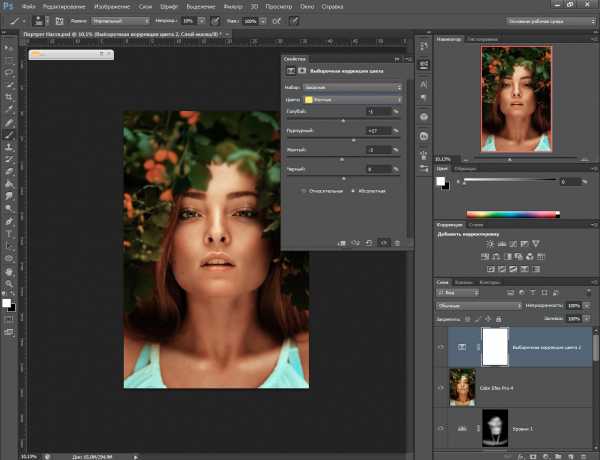Select the Horizontal Type tool
The width and height of the screenshot is (600, 460).
point(8,232)
